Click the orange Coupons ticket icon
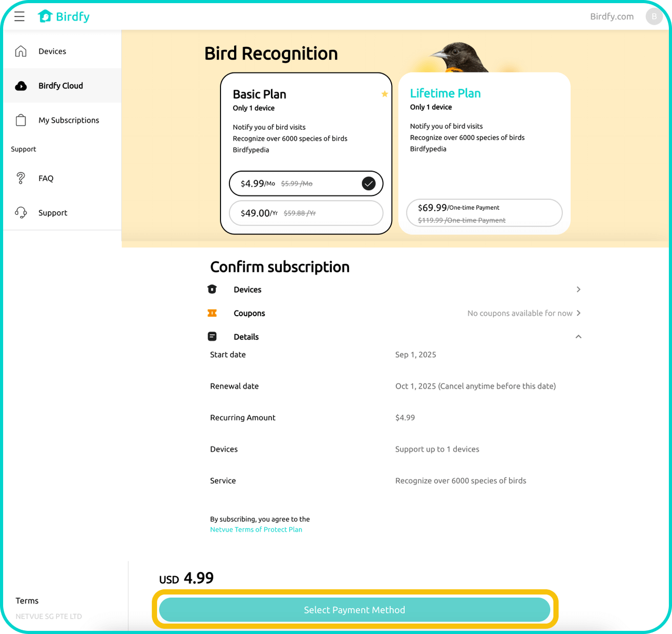 point(212,314)
